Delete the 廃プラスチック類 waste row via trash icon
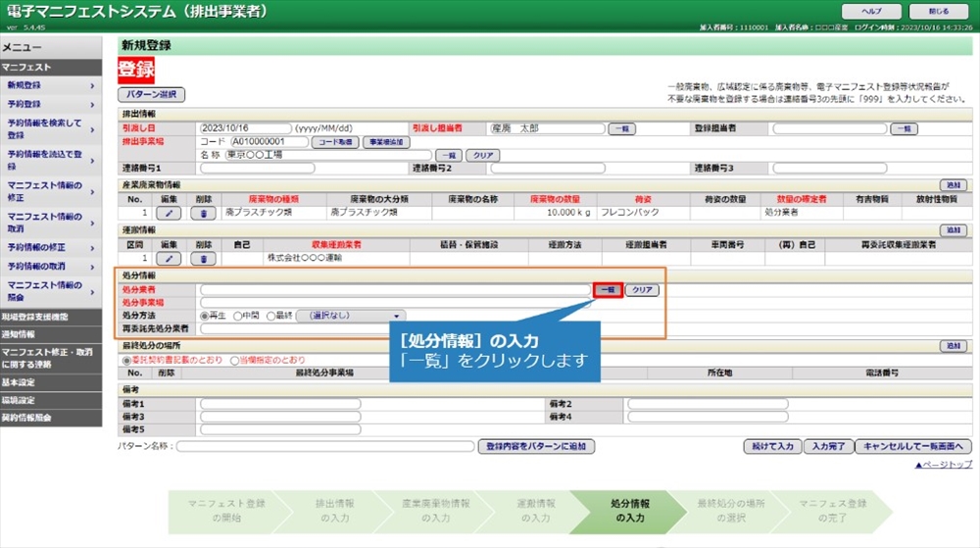Viewport: 980px width, 548px height. click(x=203, y=213)
